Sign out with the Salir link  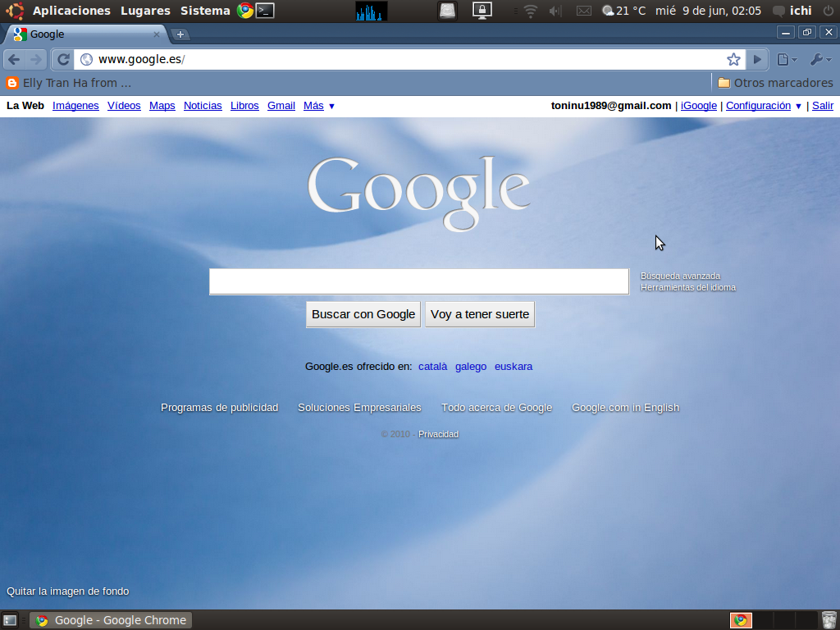click(x=823, y=106)
